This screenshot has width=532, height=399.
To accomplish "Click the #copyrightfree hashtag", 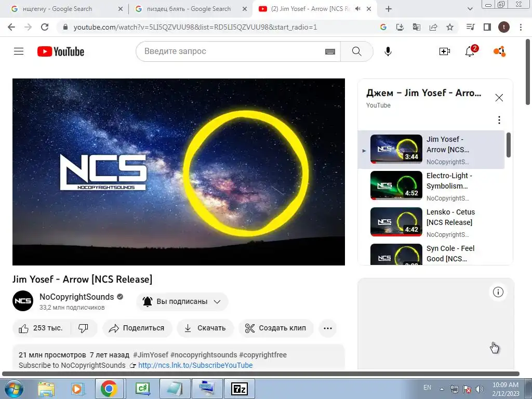I will (263, 355).
